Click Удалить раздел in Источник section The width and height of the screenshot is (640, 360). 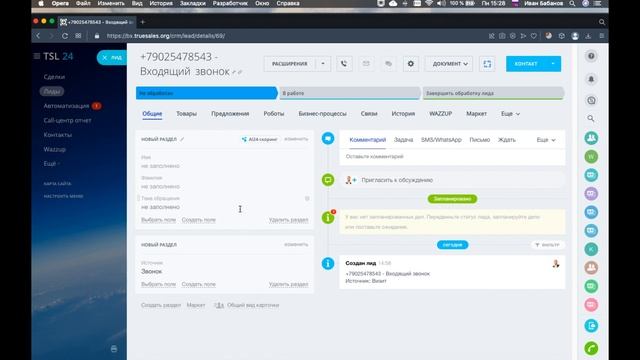(288, 284)
